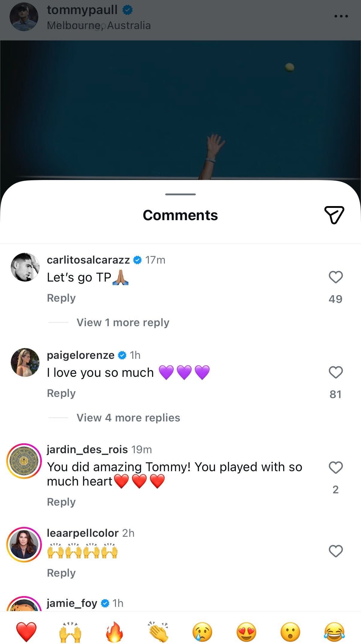361x644 pixels.
Task: Tap the red heart quick reaction emoji
Action: [x=26, y=631]
